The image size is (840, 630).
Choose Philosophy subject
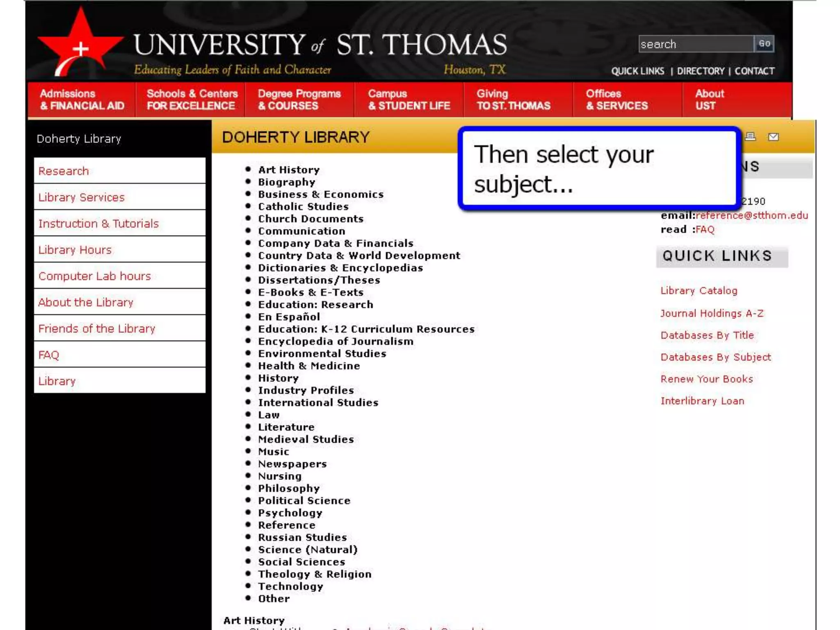[289, 488]
